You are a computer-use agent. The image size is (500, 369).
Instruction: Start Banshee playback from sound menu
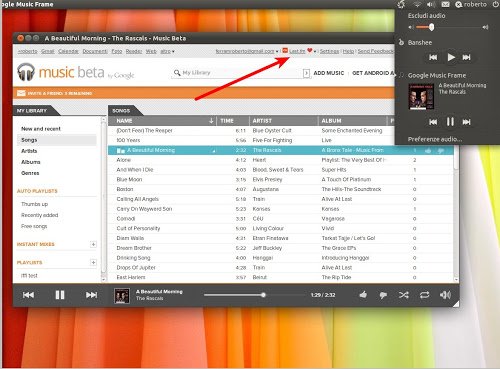click(x=451, y=57)
